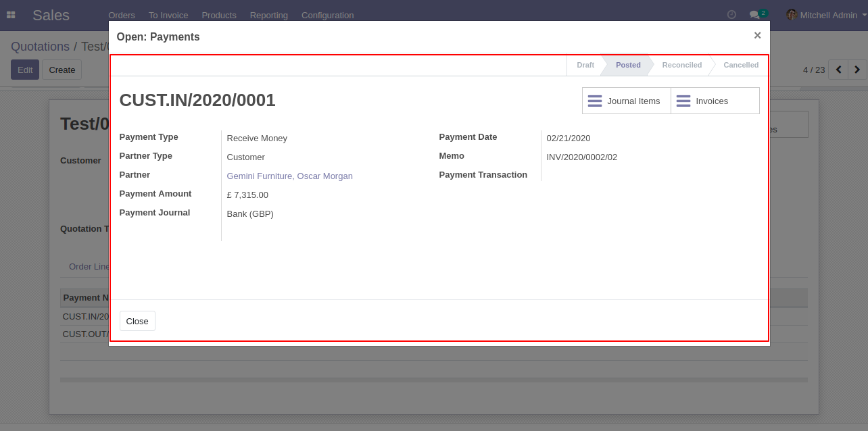Go to Quotations breadcrumb
Image resolution: width=868 pixels, height=431 pixels.
tap(40, 47)
